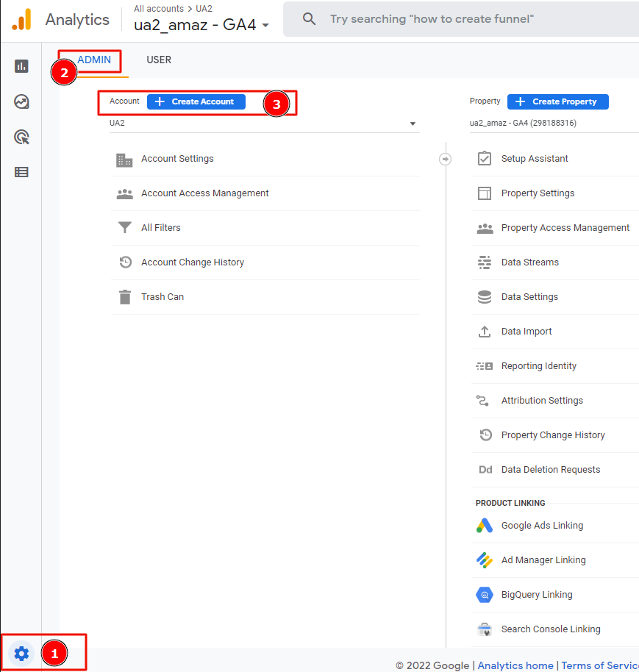Click the Trash Can bin icon
The image size is (639, 672).
[125, 296]
